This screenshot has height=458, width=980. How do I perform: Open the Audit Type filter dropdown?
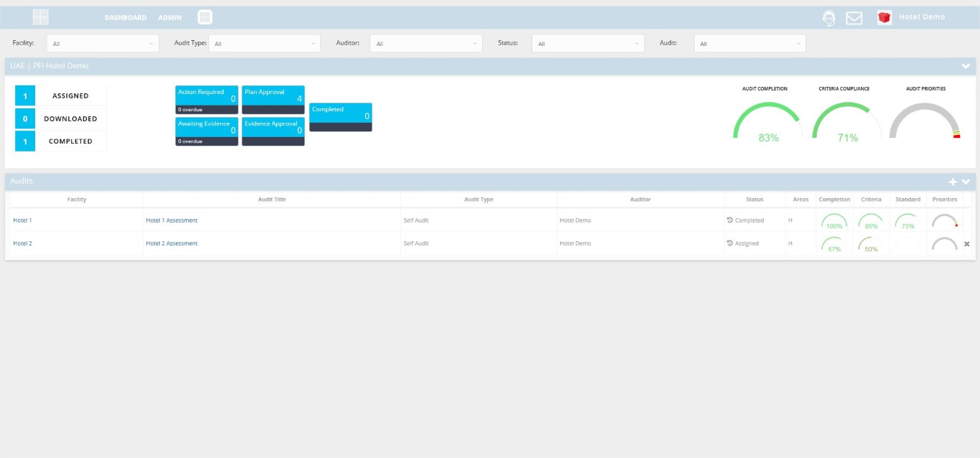[x=264, y=44]
